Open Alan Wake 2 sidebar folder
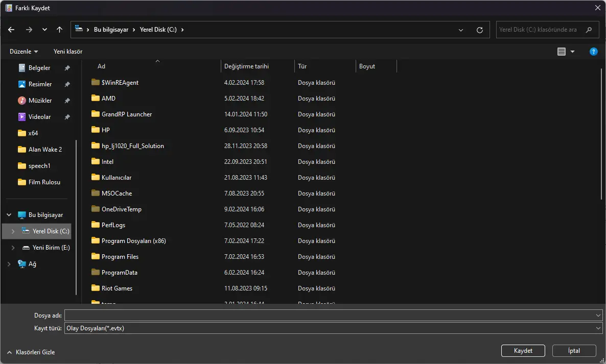Viewport: 606px width, 364px height. coord(45,150)
